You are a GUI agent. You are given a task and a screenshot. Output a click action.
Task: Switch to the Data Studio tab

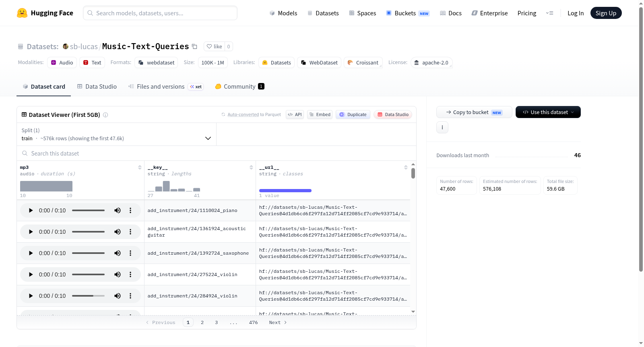click(97, 86)
